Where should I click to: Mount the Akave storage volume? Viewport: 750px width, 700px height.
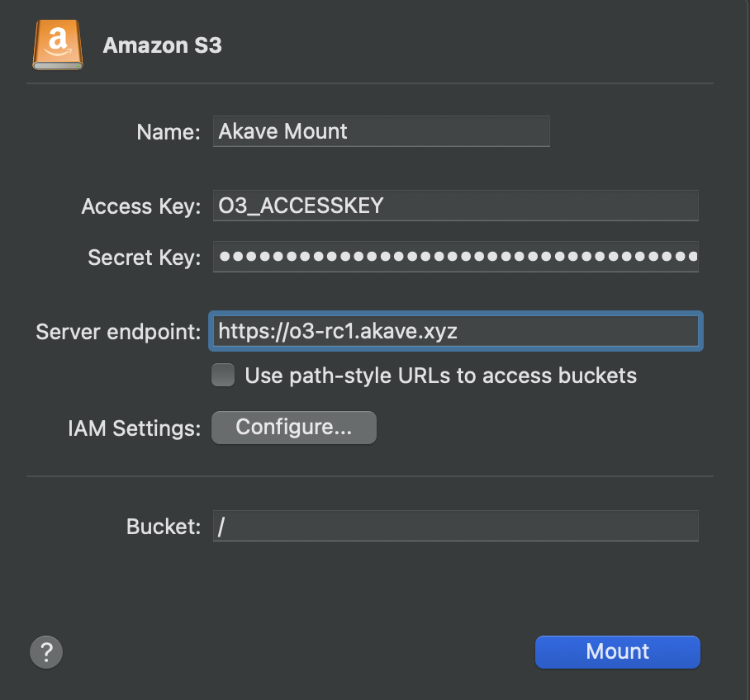click(618, 651)
